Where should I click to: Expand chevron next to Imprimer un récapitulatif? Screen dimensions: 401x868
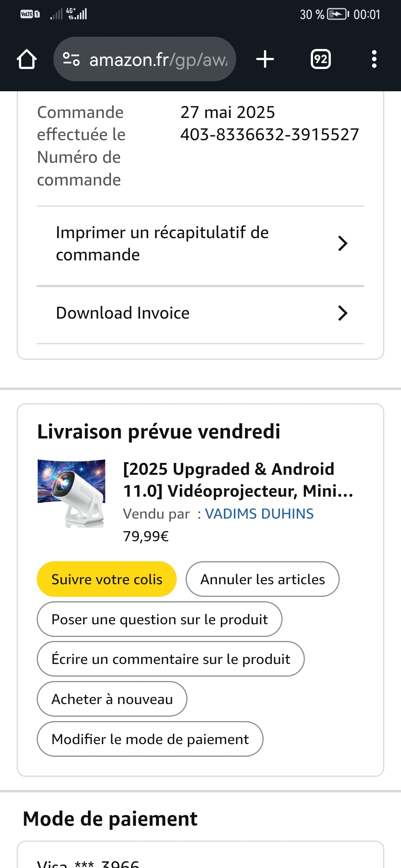point(342,243)
